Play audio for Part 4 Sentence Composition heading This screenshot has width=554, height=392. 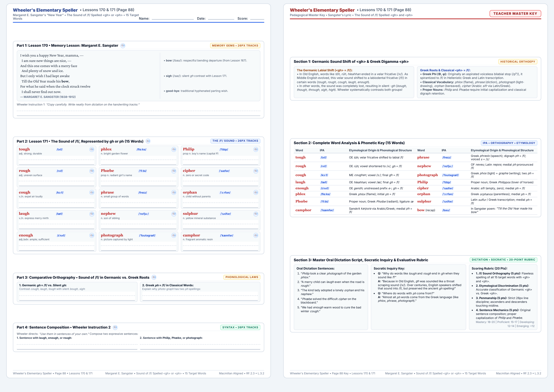pos(115,327)
